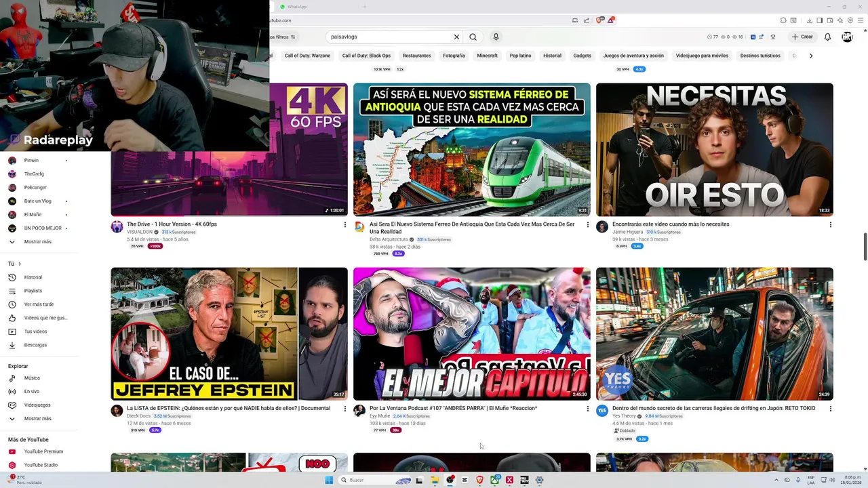Open Brave Leo AI sparkle icon
The height and width of the screenshot is (488, 868).
(x=840, y=20)
